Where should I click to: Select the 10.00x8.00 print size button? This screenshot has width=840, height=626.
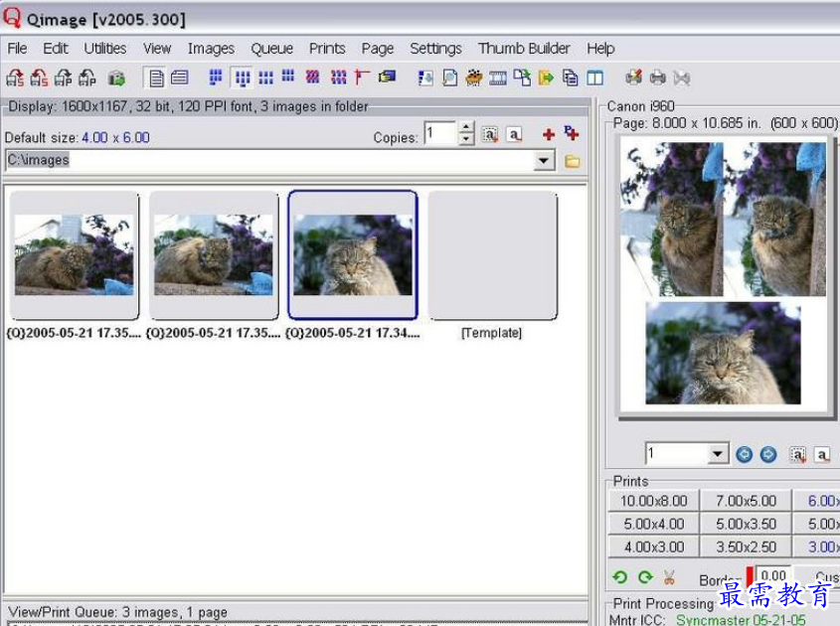coord(653,501)
